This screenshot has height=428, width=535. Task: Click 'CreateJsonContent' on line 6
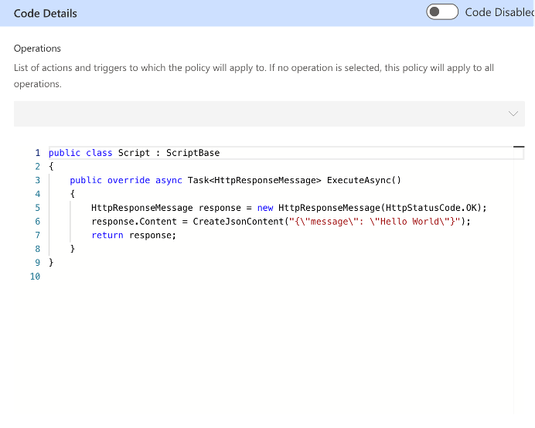coord(238,222)
